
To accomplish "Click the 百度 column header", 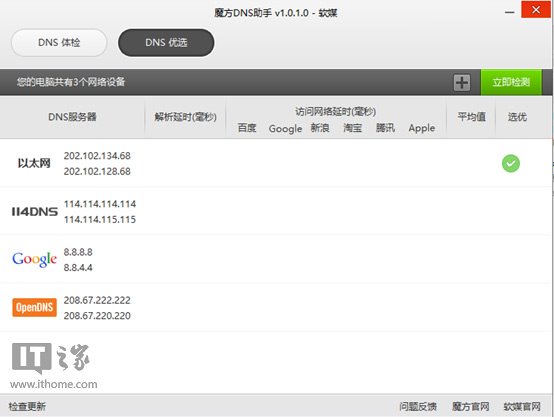I will [x=247, y=128].
